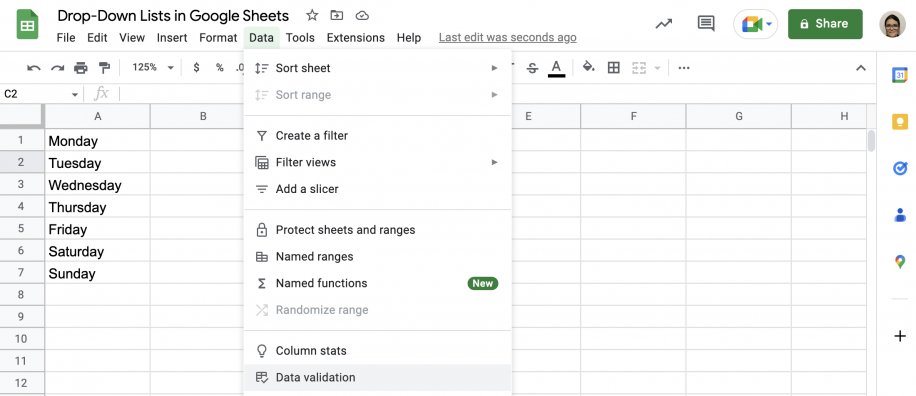916x396 pixels.
Task: Open comment history icon
Action: pyautogui.click(x=706, y=24)
